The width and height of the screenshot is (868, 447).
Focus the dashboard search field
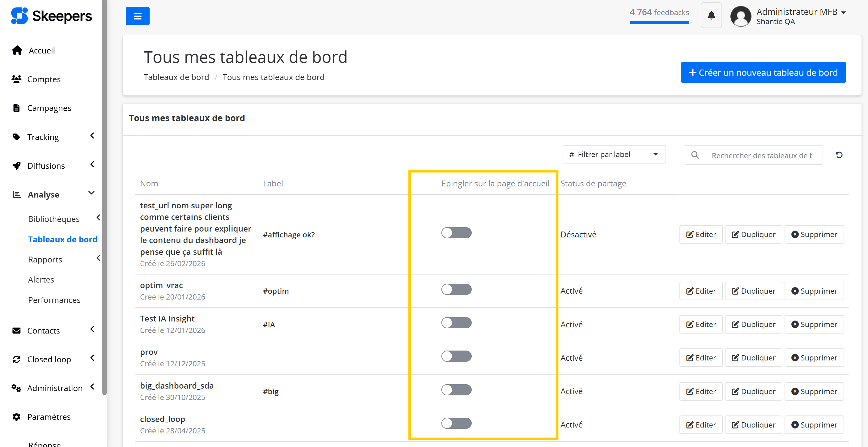pos(761,155)
